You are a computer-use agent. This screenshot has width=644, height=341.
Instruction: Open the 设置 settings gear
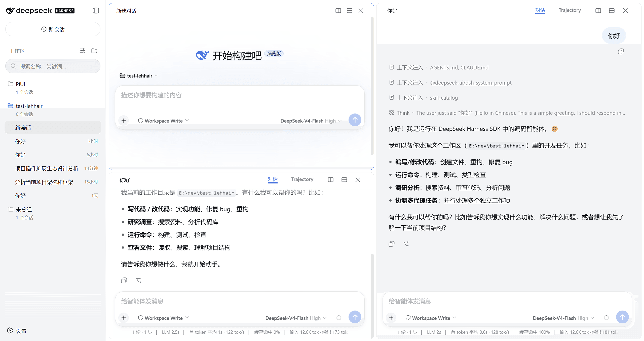pos(10,330)
